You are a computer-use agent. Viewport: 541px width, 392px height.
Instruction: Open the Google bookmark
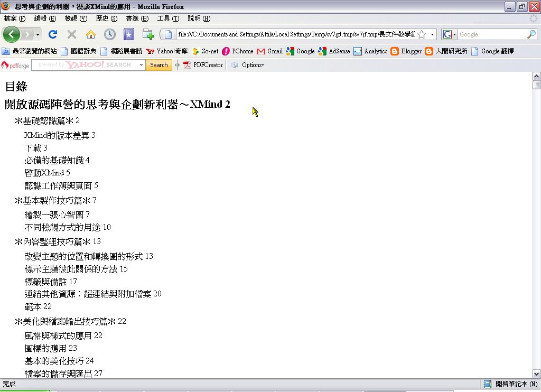pyautogui.click(x=301, y=51)
